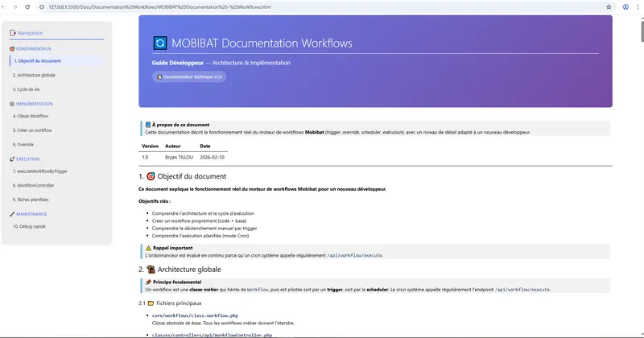
Task: Click the 1.0 version cell
Action: tap(145, 157)
